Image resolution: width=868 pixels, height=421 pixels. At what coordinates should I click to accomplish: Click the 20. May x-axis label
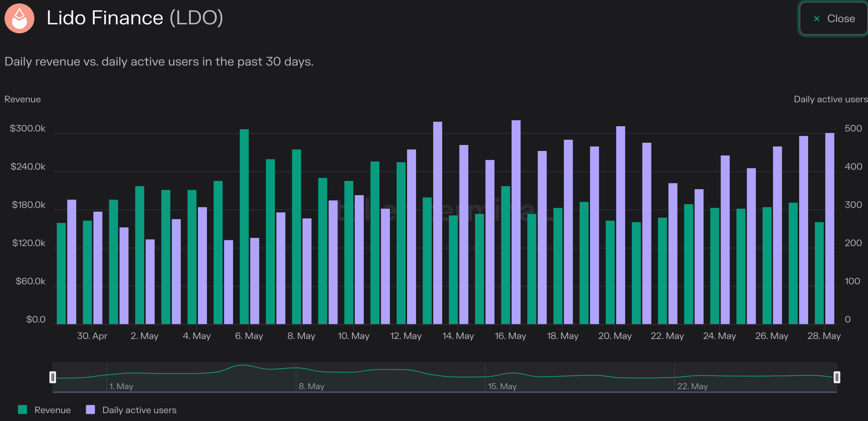click(615, 336)
